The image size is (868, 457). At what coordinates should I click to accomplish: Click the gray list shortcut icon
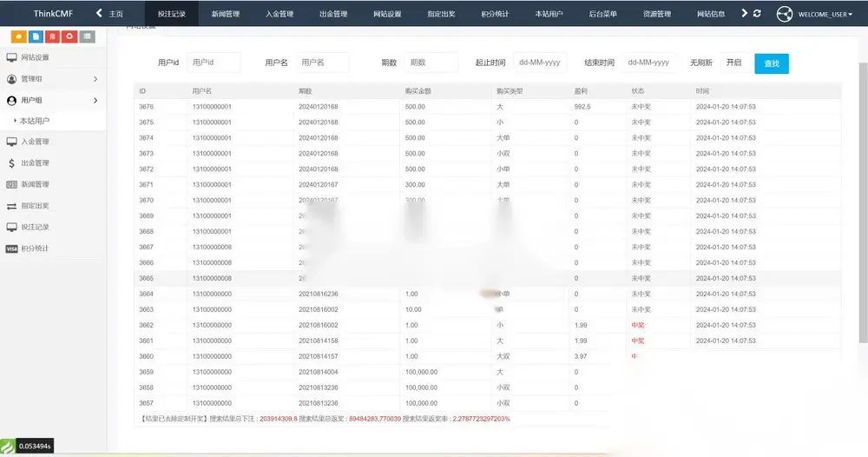tap(87, 36)
